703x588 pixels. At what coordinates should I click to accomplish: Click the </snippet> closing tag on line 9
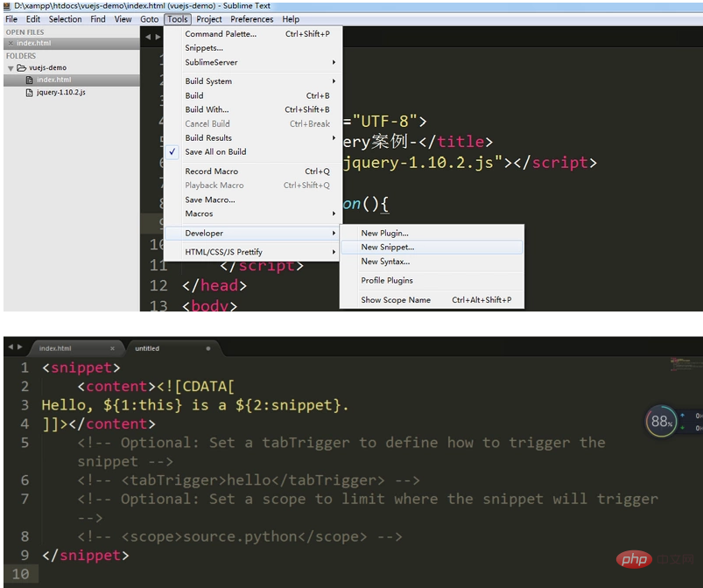pyautogui.click(x=86, y=556)
